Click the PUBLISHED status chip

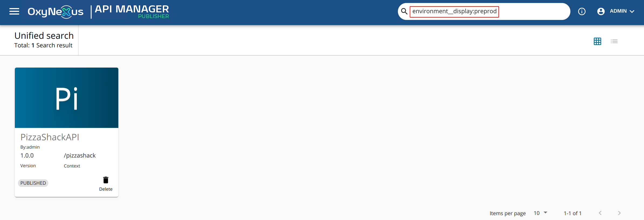33,183
